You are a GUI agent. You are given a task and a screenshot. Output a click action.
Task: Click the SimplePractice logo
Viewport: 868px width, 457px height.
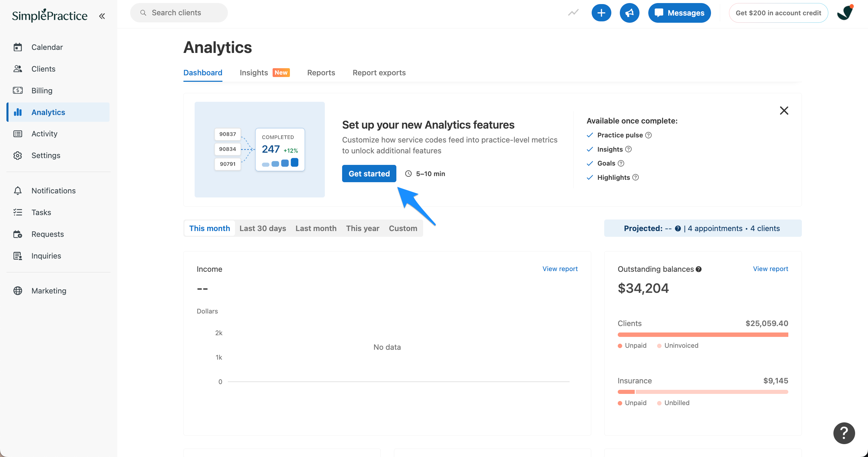[50, 15]
